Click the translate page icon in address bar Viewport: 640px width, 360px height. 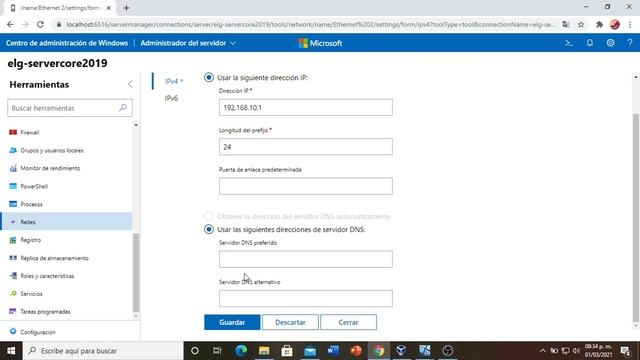click(x=565, y=24)
